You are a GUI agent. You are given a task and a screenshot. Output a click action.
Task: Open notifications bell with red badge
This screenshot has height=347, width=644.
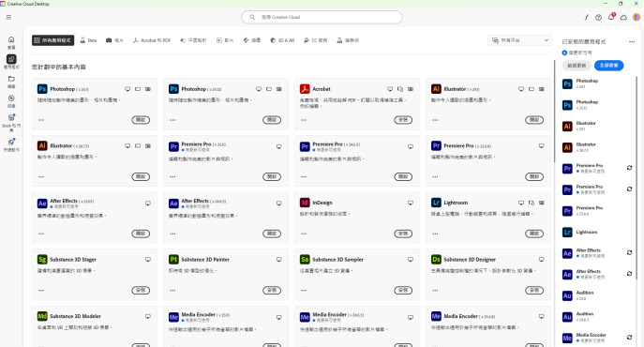[x=611, y=17]
